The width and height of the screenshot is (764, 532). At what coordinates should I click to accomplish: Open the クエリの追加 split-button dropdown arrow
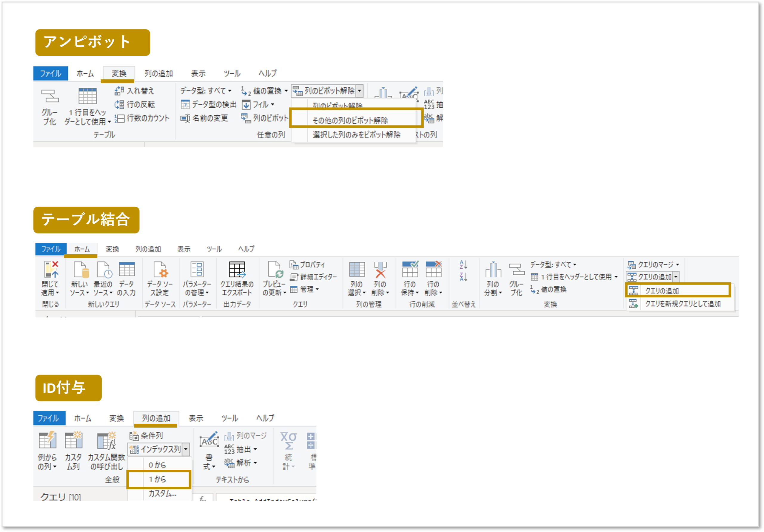coord(676,277)
